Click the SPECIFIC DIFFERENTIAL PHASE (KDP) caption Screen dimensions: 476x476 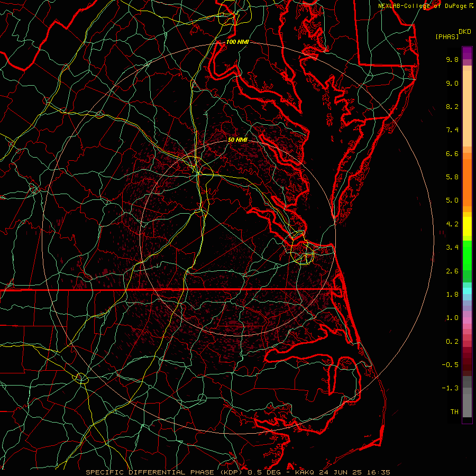(x=165, y=472)
